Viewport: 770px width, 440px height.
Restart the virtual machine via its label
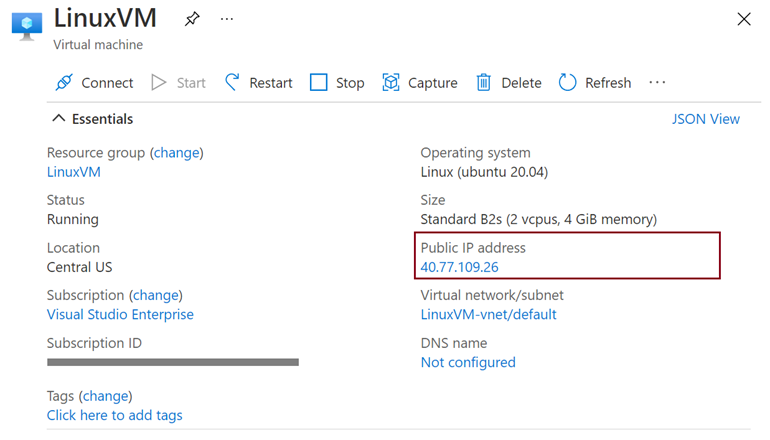click(271, 83)
